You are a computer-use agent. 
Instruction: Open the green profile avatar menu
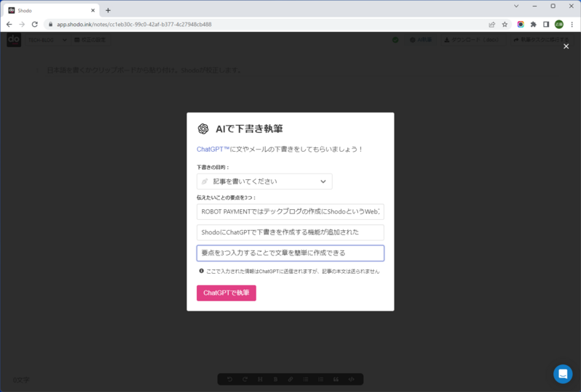click(558, 25)
